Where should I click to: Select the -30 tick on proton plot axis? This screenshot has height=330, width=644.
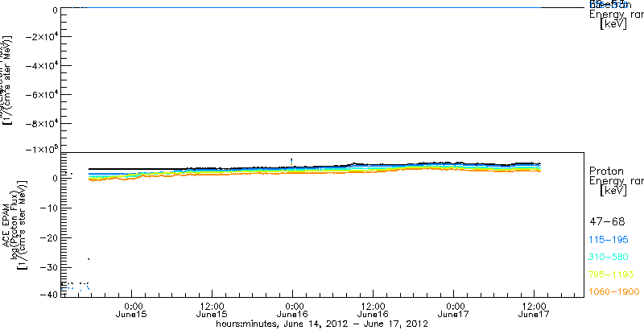48,267
